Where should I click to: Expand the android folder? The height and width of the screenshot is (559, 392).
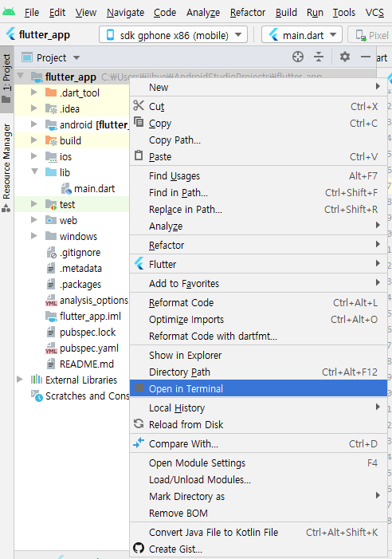click(34, 124)
